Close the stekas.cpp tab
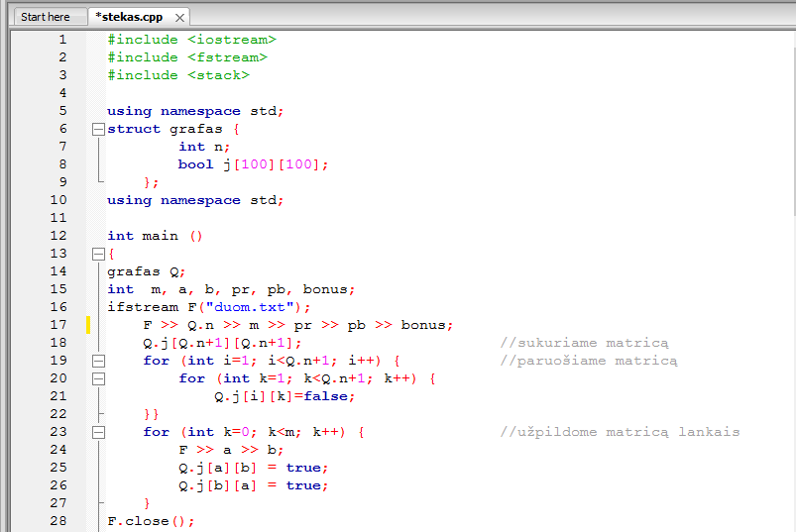 click(179, 18)
